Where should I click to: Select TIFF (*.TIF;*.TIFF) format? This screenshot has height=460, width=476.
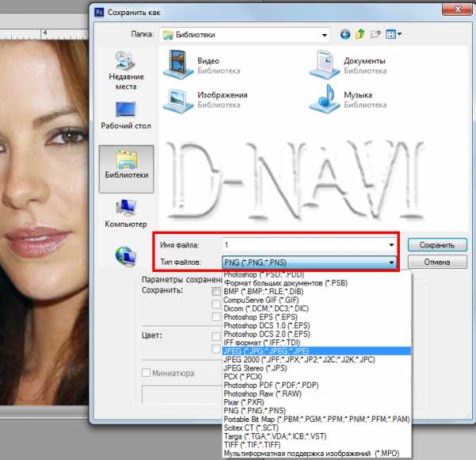[317, 444]
